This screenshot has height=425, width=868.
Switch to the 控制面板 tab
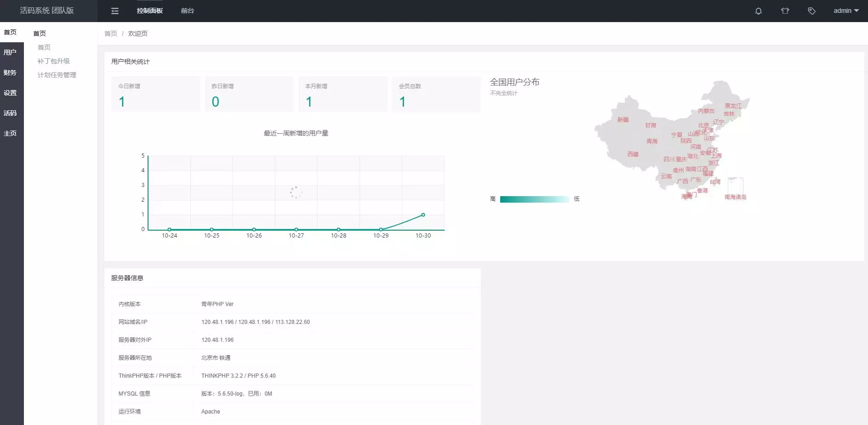click(x=150, y=11)
